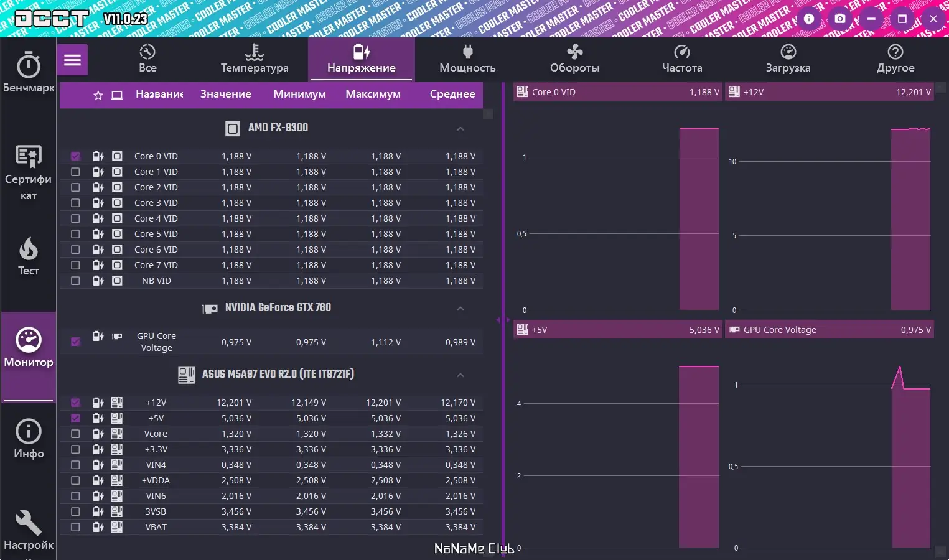949x560 pixels.
Task: Click the Core 0 VID graph header icon
Action: [x=523, y=92]
